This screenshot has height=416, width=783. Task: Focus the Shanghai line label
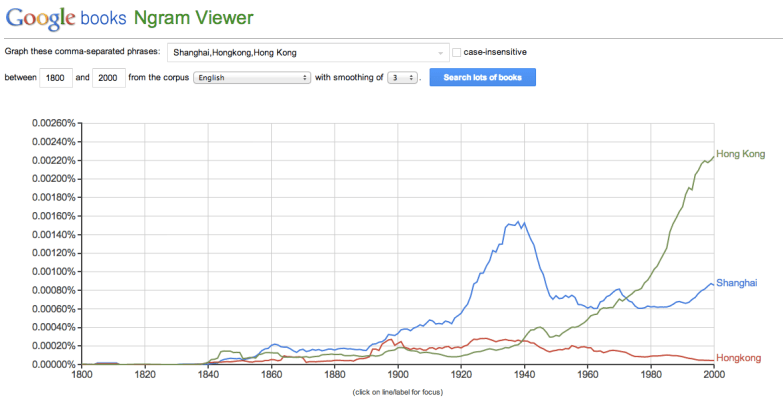tap(736, 284)
